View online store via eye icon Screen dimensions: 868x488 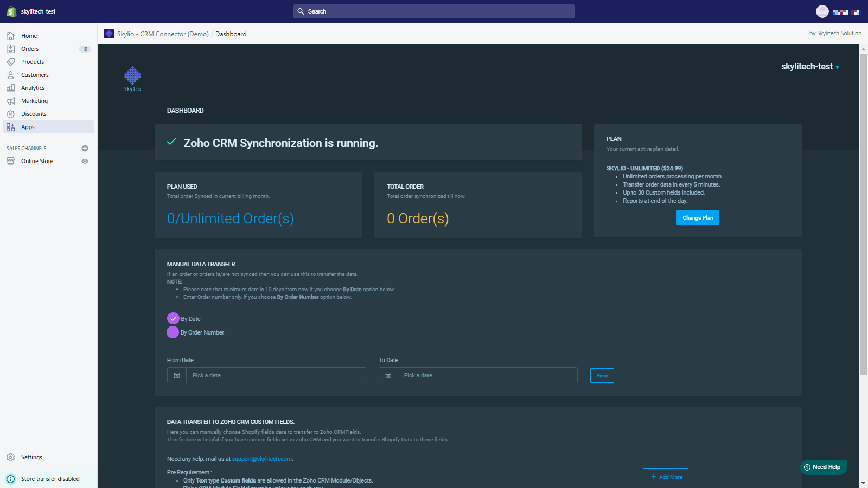(85, 161)
